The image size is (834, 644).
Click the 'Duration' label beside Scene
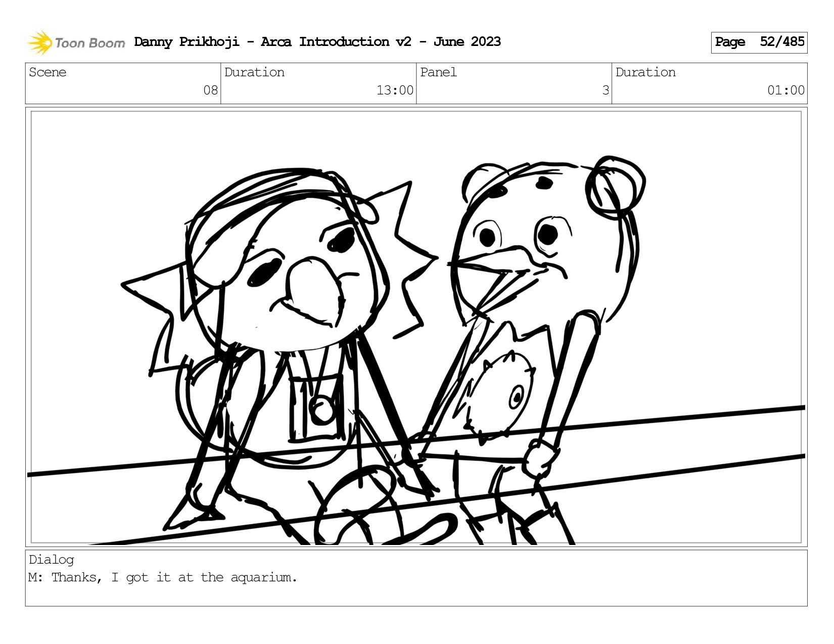(x=254, y=72)
